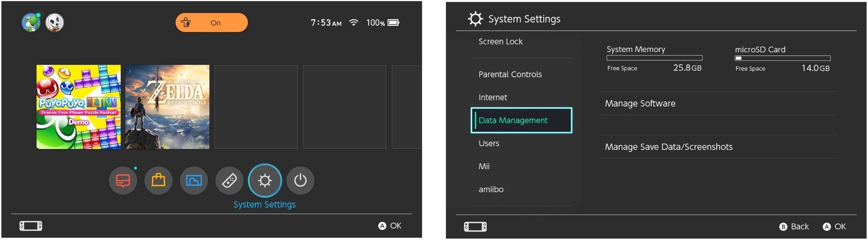Viewport: 868px width, 240px height.
Task: Select Parental Controls in the settings sidebar
Action: pos(510,74)
